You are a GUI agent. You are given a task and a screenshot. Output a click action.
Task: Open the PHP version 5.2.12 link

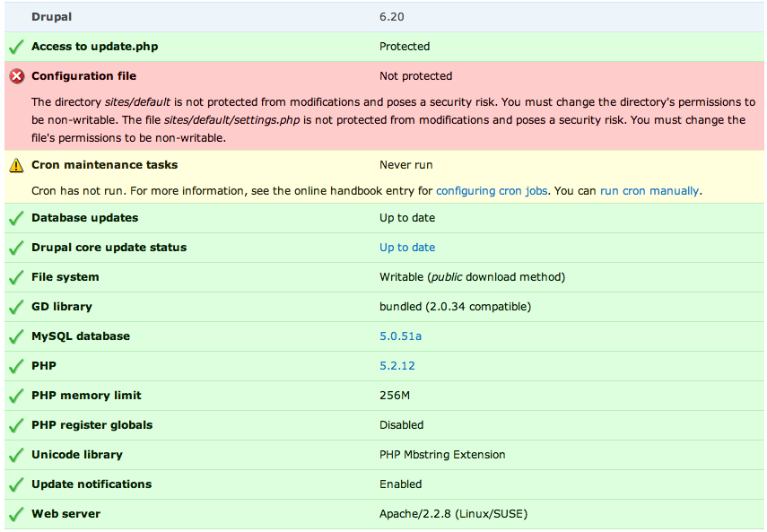pyautogui.click(x=397, y=366)
